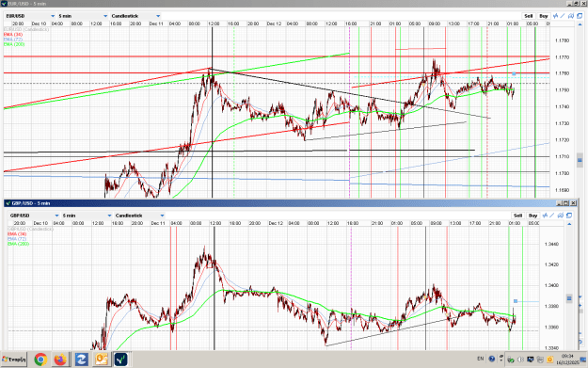Launch Google Chrome from taskbar
The width and height of the screenshot is (588, 368).
click(x=40, y=360)
